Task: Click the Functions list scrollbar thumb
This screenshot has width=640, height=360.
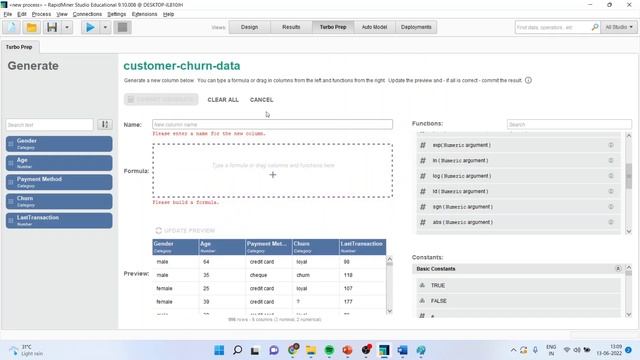Action: 629,176
